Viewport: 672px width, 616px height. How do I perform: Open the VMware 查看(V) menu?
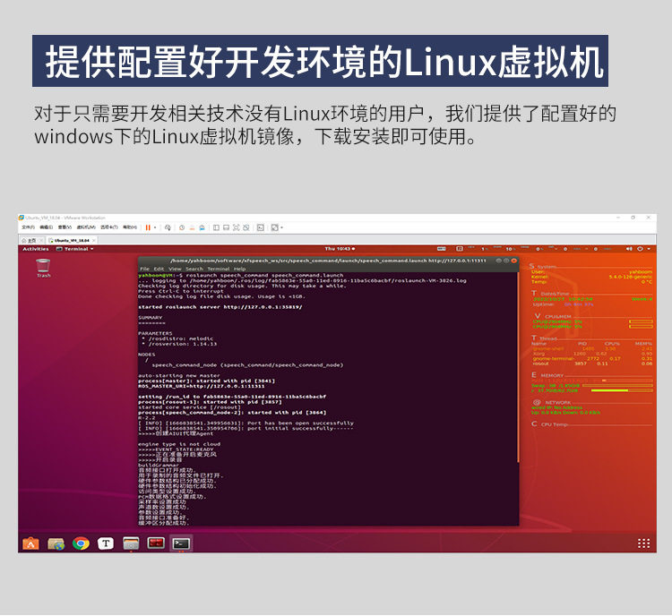pyautogui.click(x=65, y=227)
